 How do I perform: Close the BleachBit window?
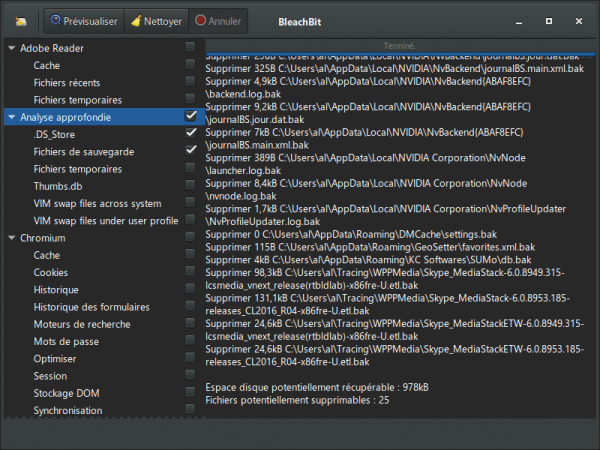pyautogui.click(x=579, y=21)
